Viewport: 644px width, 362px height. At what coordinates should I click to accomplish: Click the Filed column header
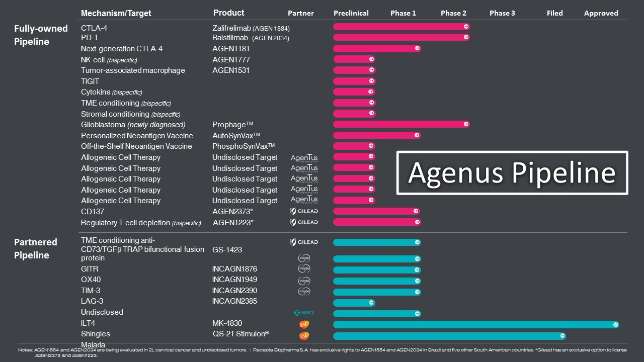click(x=555, y=14)
